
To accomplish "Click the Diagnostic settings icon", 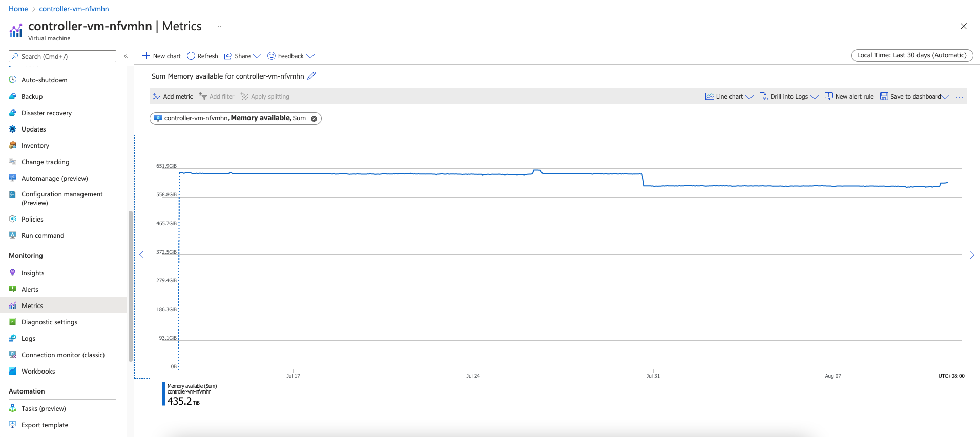I will click(13, 322).
